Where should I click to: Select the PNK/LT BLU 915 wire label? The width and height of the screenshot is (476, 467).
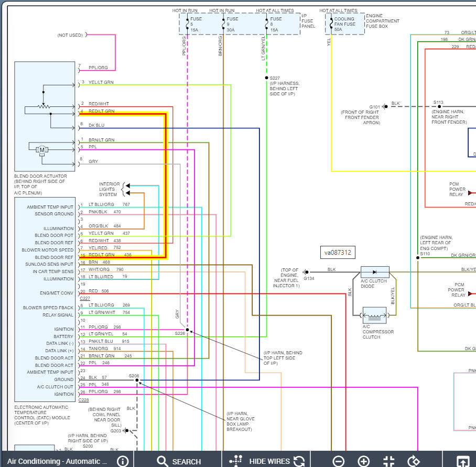109,341
